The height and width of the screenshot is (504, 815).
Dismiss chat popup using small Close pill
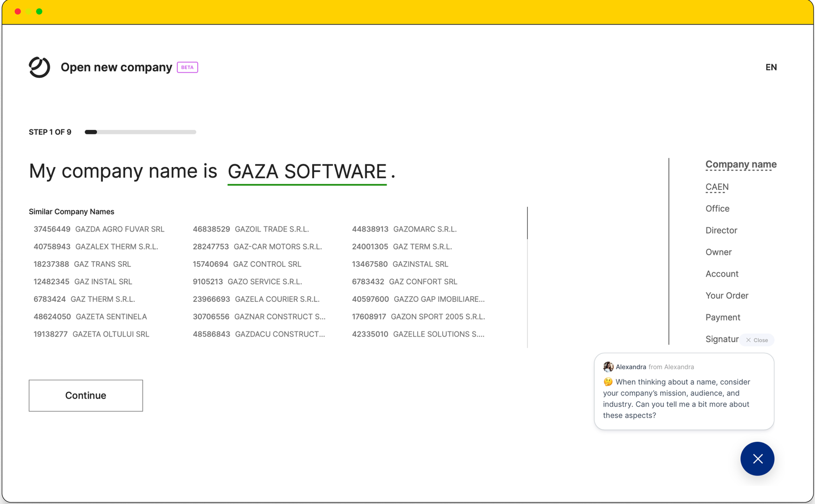pos(757,340)
